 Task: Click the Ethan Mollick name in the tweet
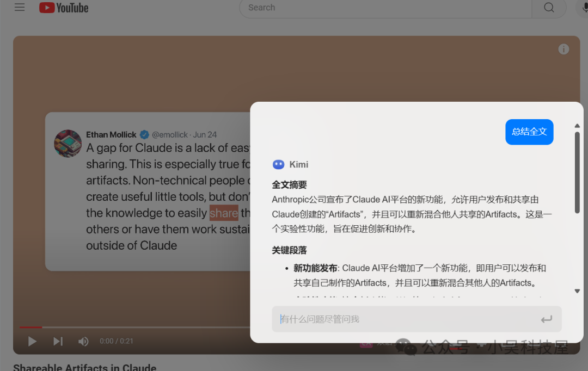[111, 134]
